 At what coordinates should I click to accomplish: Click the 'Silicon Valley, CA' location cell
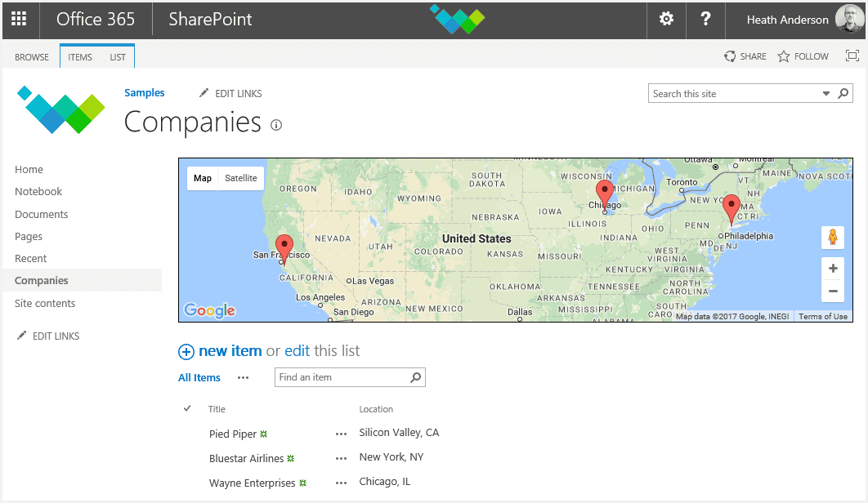pos(399,432)
